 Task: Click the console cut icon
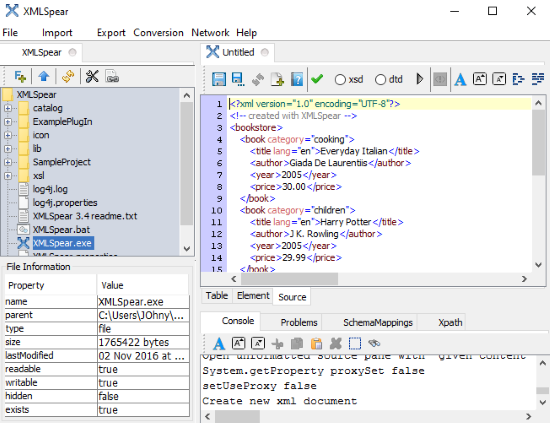pos(277,344)
